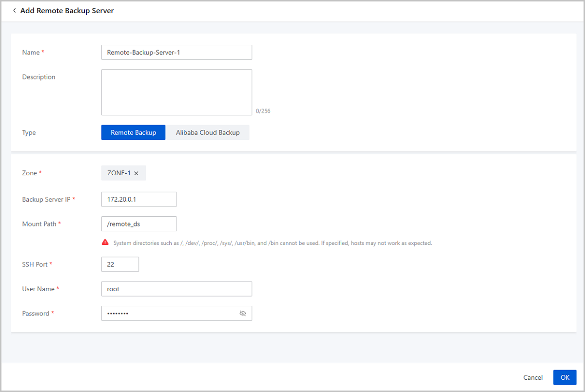This screenshot has height=392, width=585.
Task: Select the Remote Backup type
Action: coord(133,132)
